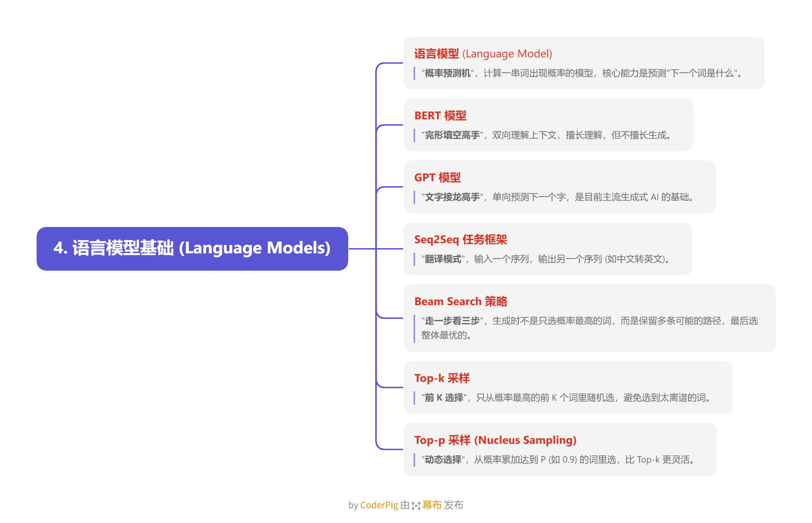The width and height of the screenshot is (812, 523).
Task: Open the CoderPig author link
Action: pos(379,505)
